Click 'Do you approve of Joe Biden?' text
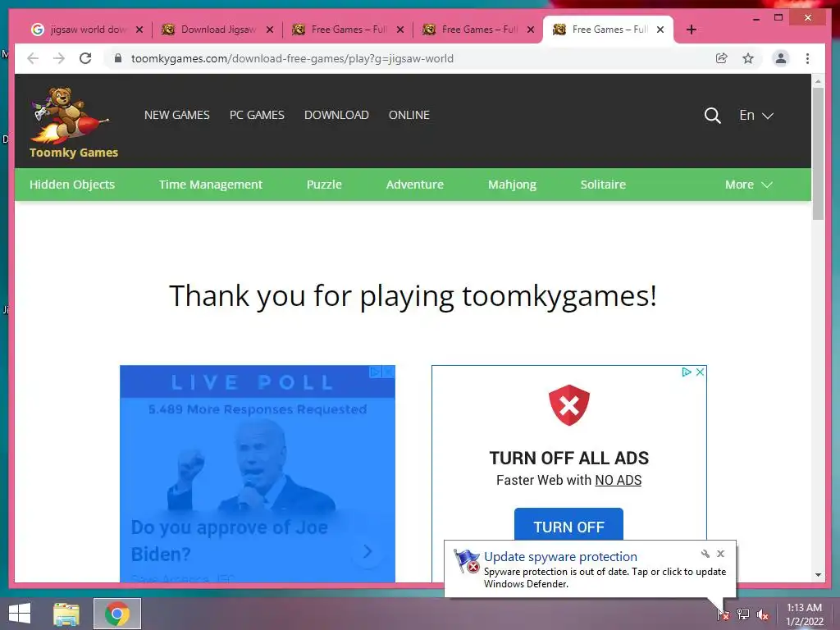 point(230,541)
